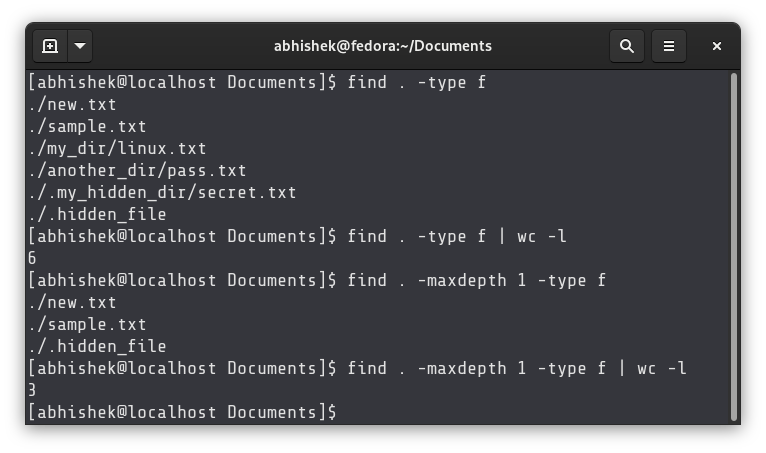Click the wc output number 3

coord(32,390)
